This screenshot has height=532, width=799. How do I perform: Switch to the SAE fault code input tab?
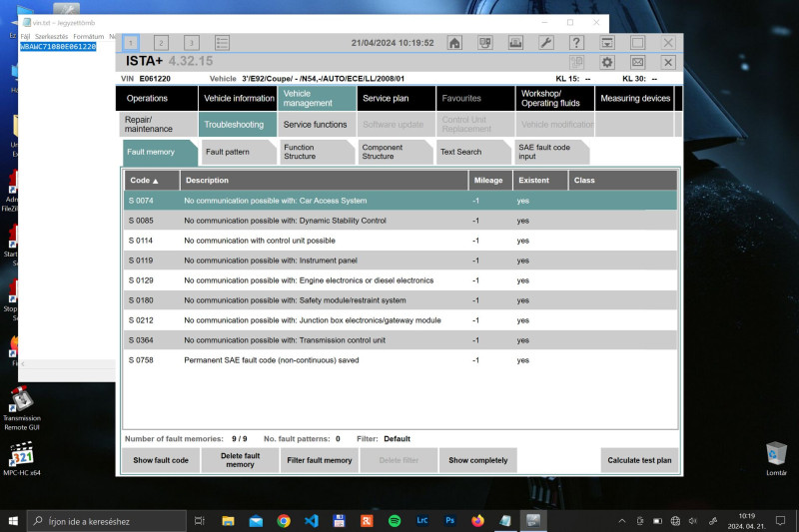551,152
